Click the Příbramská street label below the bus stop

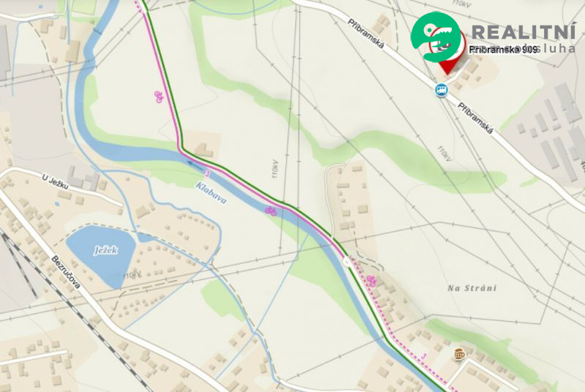[x=475, y=118]
